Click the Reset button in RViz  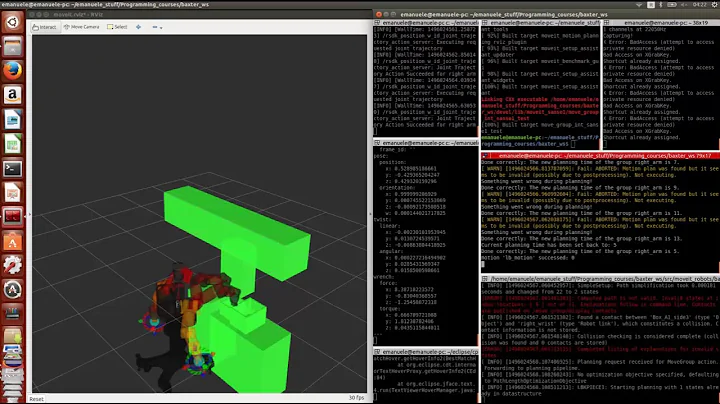(x=37, y=399)
